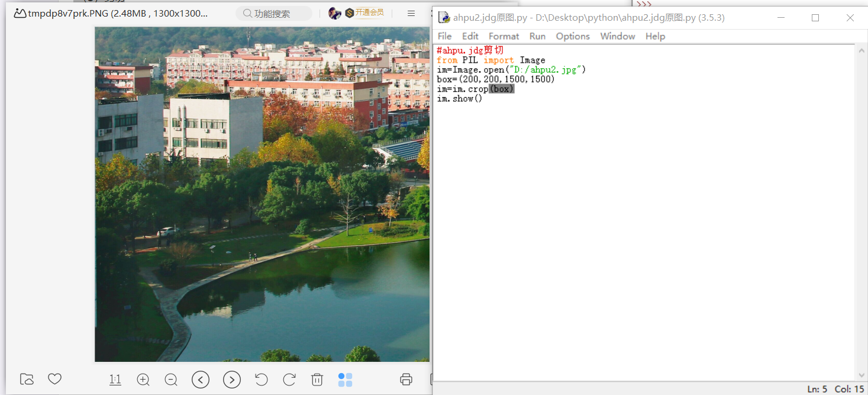
Task: Open the four-squares thumbnail grid view
Action: point(345,380)
